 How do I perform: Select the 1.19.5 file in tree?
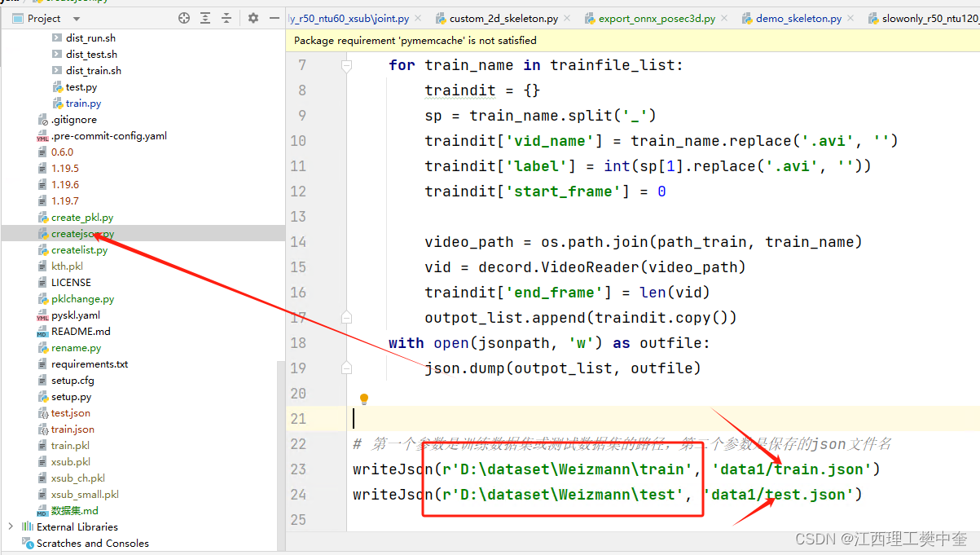point(65,169)
